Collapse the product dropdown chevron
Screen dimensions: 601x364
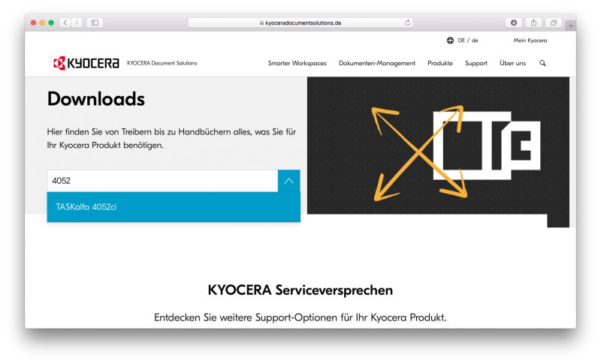coord(289,181)
